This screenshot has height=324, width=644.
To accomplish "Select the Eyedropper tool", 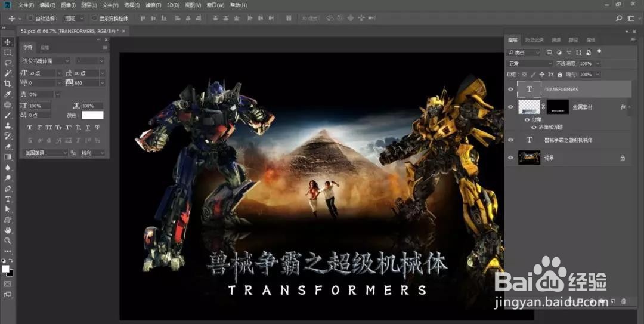I will coord(7,94).
